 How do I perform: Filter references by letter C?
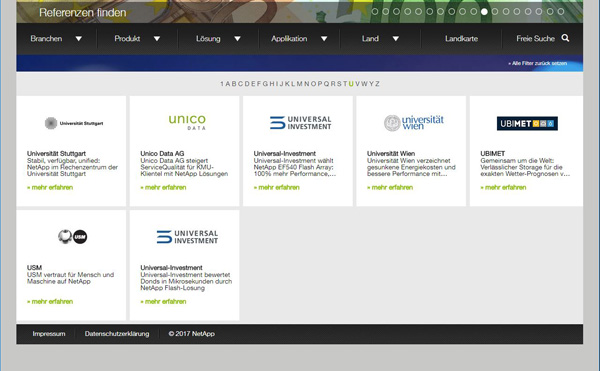(x=240, y=84)
